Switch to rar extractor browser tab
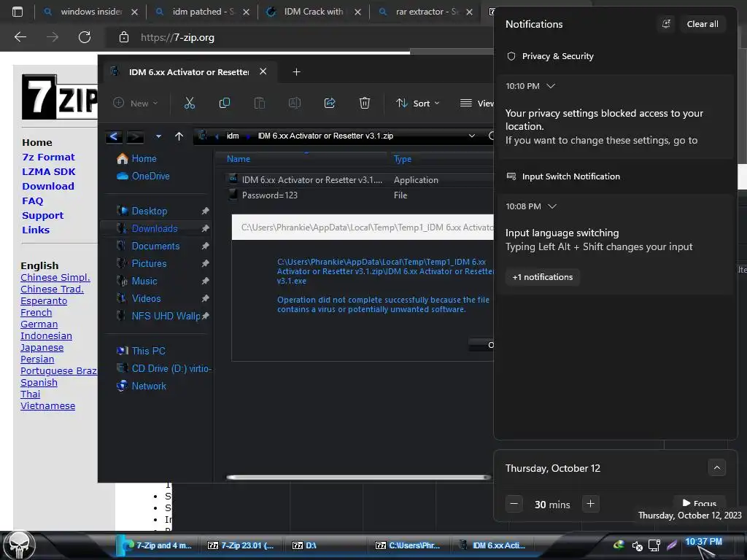The width and height of the screenshot is (747, 560). [425, 12]
